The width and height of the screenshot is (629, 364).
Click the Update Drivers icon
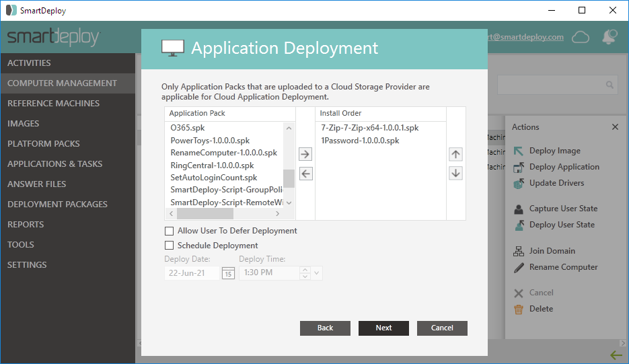(518, 184)
